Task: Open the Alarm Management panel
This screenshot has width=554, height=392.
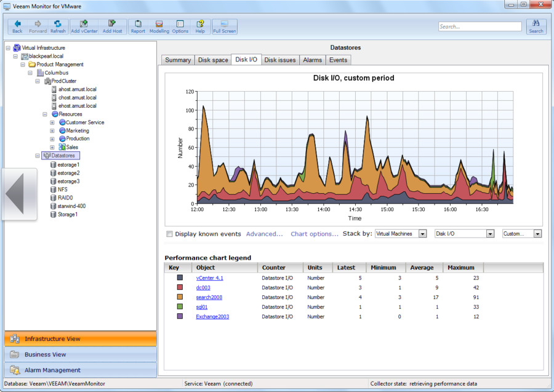Action: (81, 370)
